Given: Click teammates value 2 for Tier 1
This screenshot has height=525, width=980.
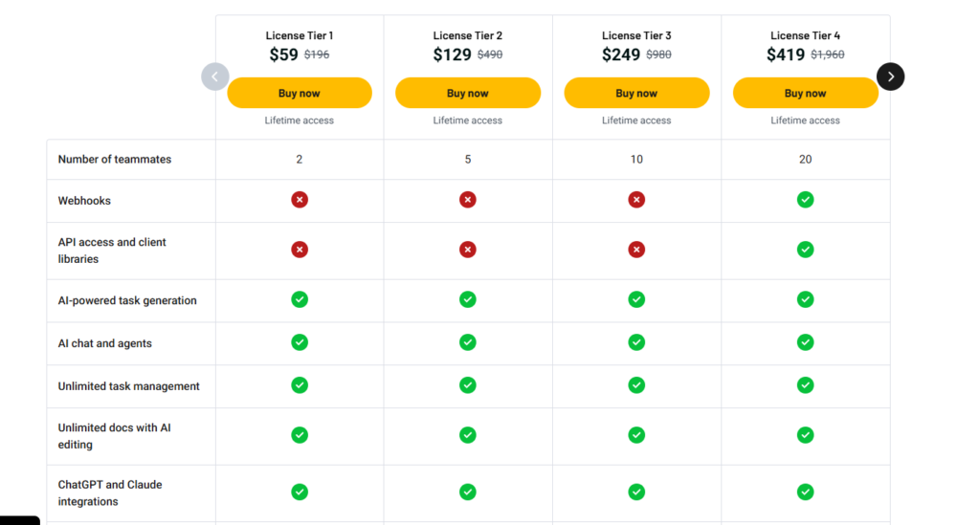Looking at the screenshot, I should pos(300,159).
